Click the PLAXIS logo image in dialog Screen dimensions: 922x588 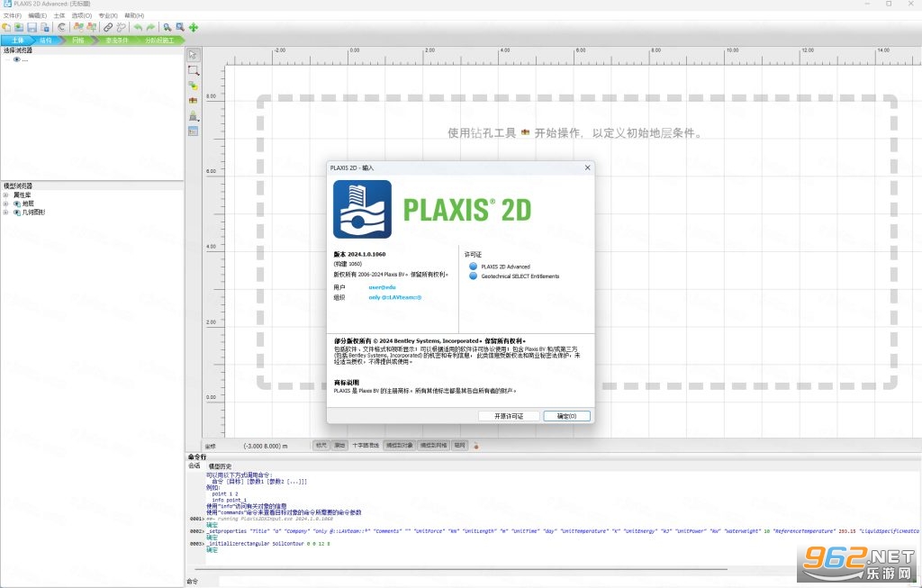pos(362,209)
